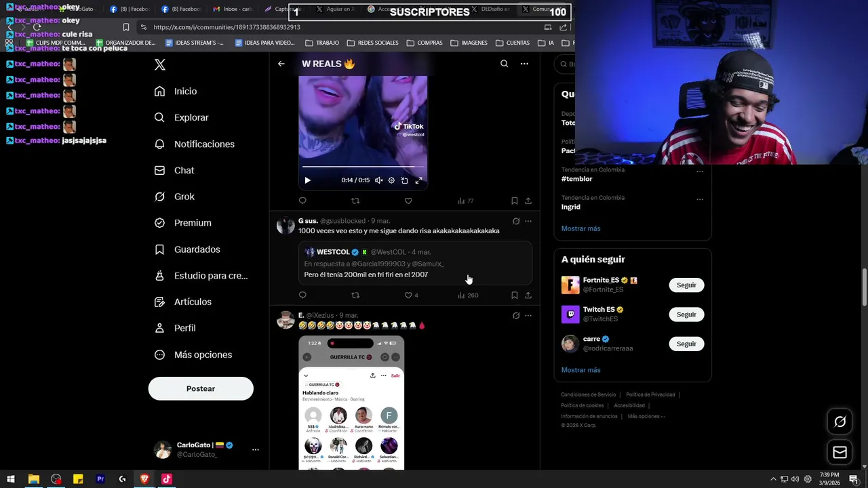The height and width of the screenshot is (488, 868).
Task: Open quoted WESTCOL tweet
Action: (415, 263)
